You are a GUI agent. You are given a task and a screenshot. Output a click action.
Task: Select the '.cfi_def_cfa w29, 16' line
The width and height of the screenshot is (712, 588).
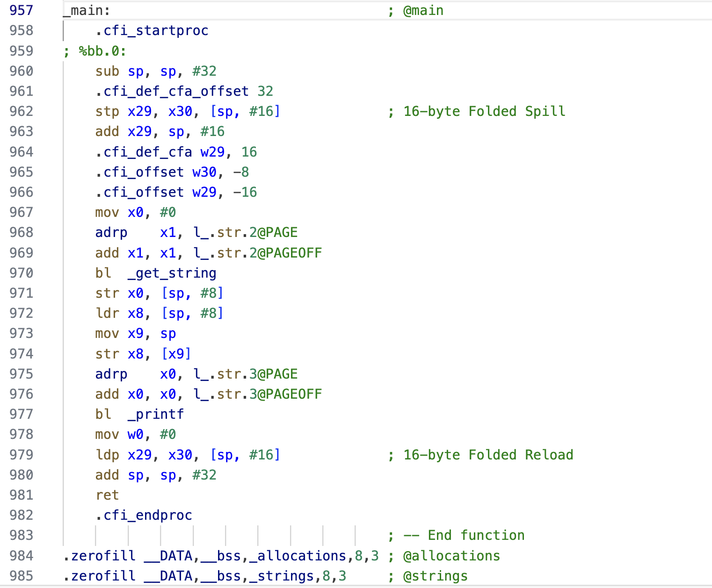coord(176,152)
